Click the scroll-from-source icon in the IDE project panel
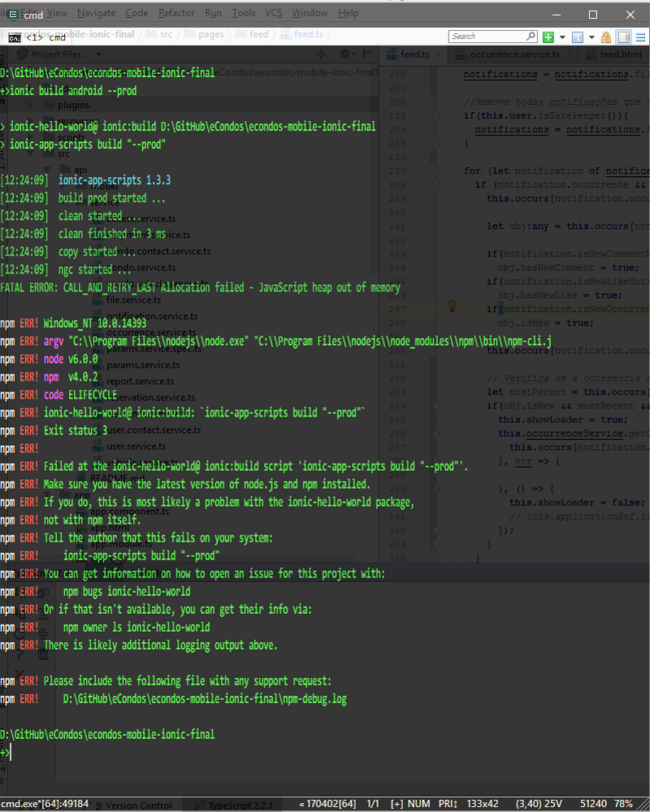 (321, 54)
